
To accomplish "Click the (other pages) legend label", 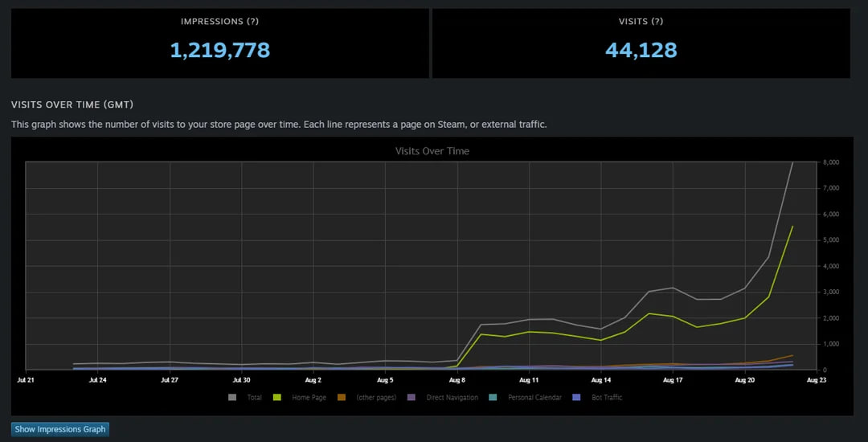I will [x=376, y=397].
